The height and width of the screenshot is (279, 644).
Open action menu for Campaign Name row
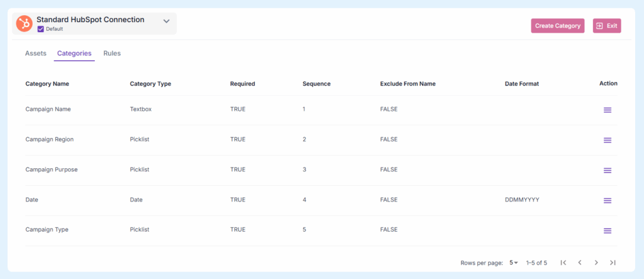coord(608,110)
